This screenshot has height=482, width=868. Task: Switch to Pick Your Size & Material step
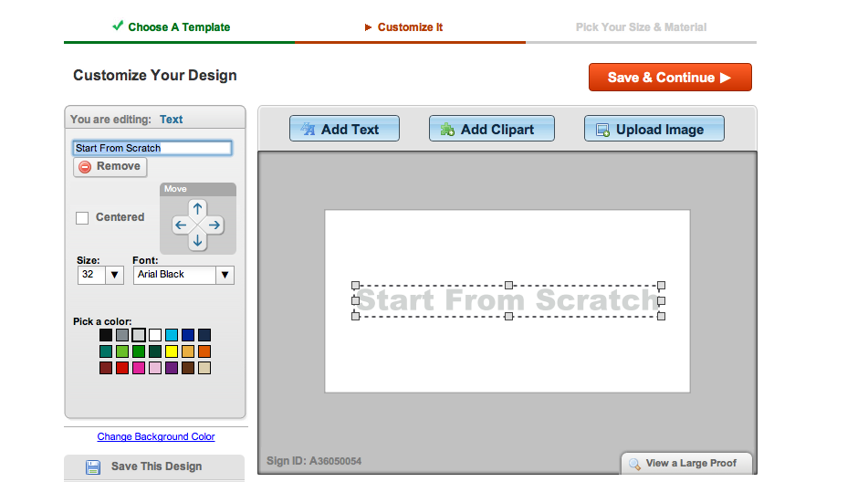641,27
